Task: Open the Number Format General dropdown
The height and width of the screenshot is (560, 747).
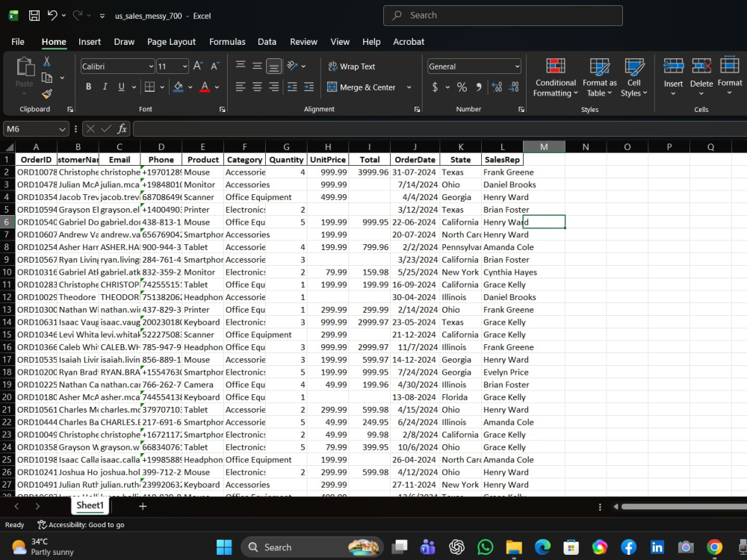Action: click(x=517, y=66)
